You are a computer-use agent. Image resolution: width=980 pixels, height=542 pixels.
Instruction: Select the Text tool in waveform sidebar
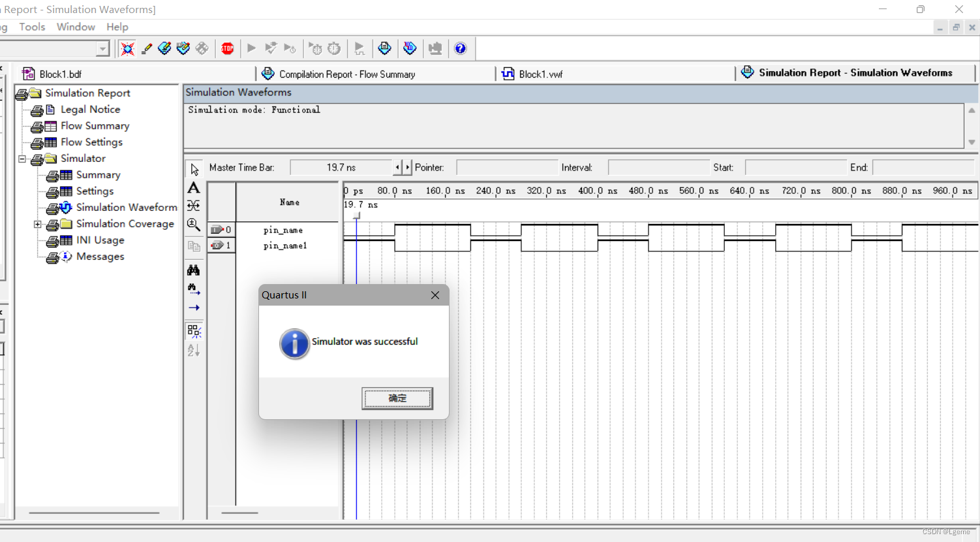tap(193, 187)
